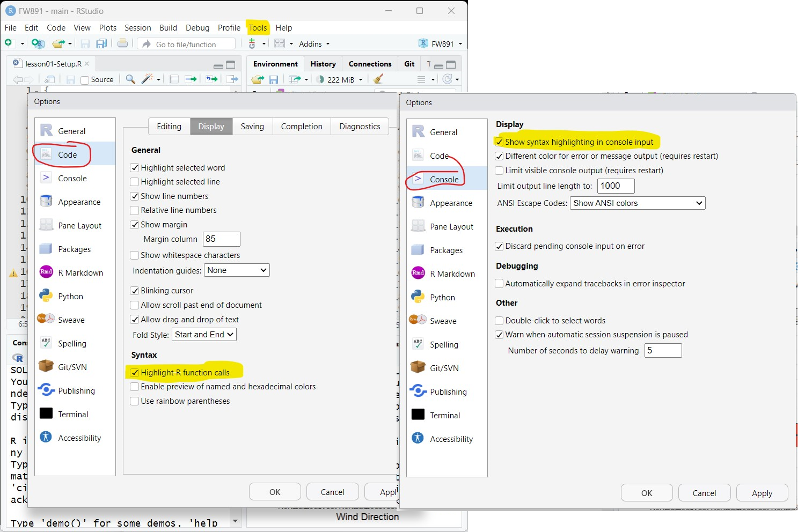Open the Fold Style dropdown
This screenshot has width=805, height=532.
tap(204, 335)
